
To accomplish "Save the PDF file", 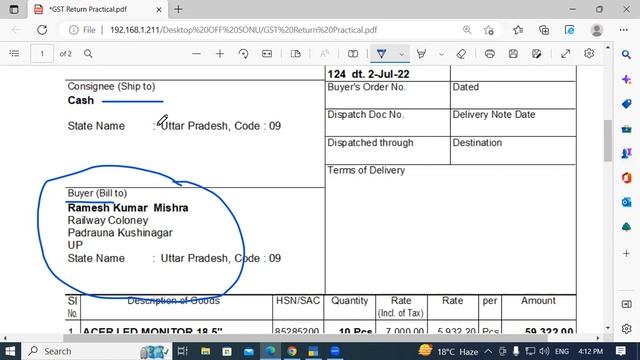I will tap(513, 53).
